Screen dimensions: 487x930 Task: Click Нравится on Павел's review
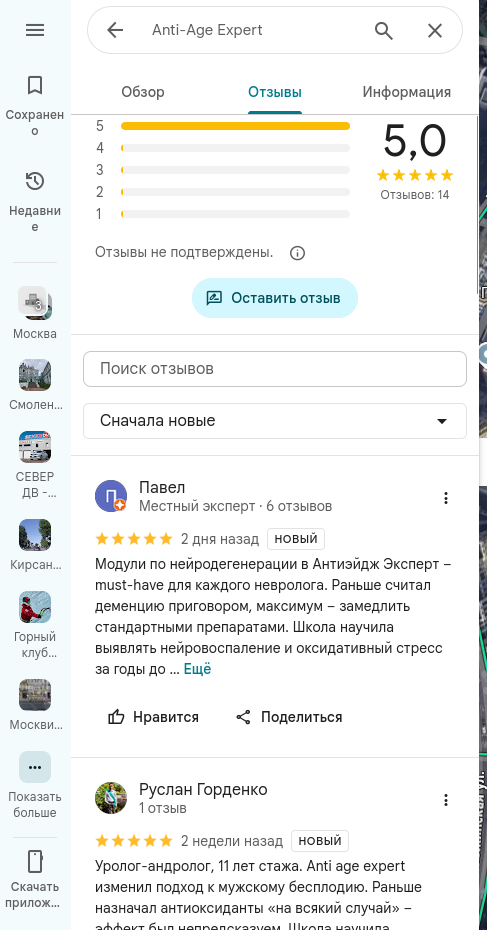pos(154,717)
